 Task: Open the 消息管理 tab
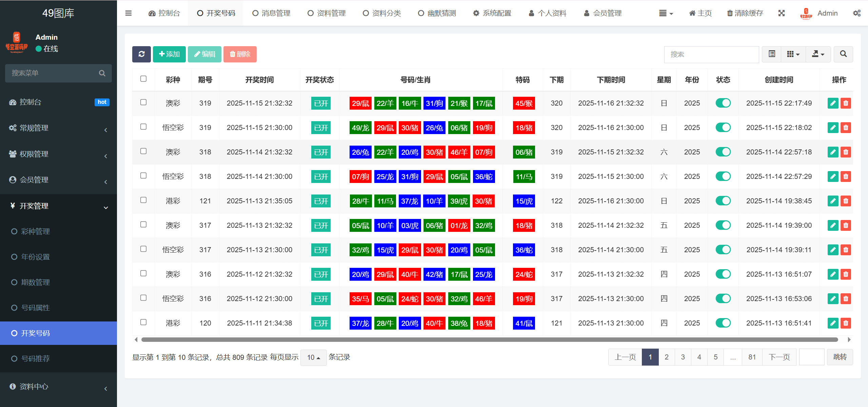coord(271,13)
